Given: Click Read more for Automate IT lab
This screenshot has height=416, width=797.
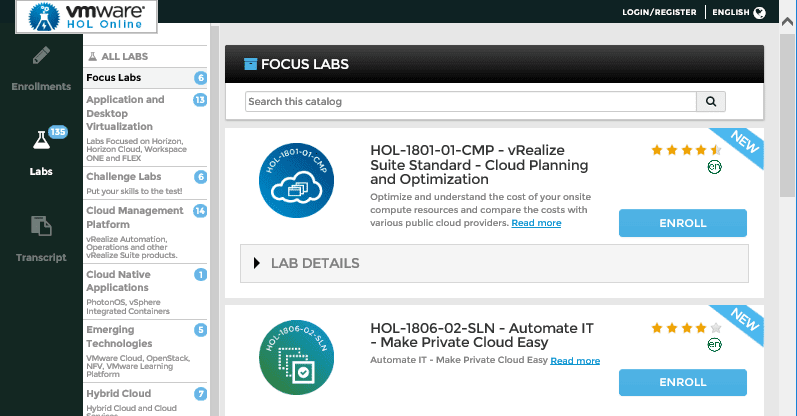Looking at the screenshot, I should (575, 360).
